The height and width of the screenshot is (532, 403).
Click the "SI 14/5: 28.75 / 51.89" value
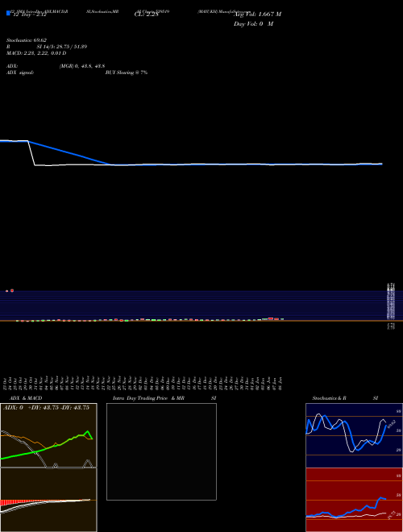[62, 47]
